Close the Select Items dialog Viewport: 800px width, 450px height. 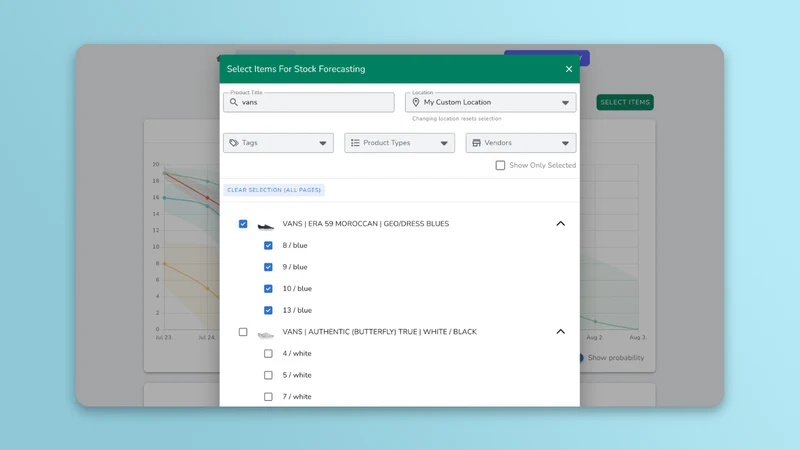[569, 69]
